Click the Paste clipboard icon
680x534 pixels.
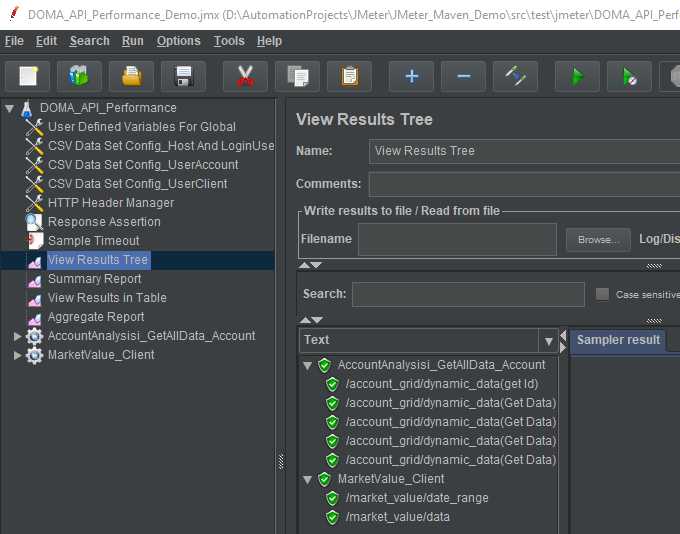(x=350, y=76)
